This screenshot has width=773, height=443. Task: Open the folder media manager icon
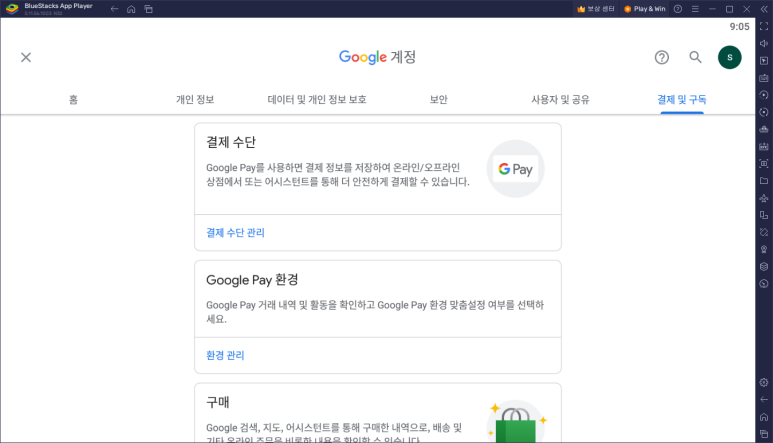point(764,181)
